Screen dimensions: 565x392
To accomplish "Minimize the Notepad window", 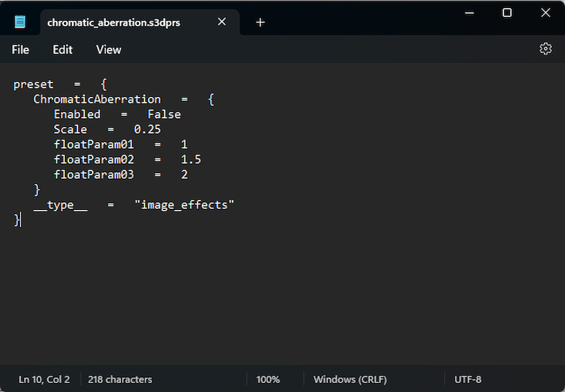I will [x=469, y=13].
